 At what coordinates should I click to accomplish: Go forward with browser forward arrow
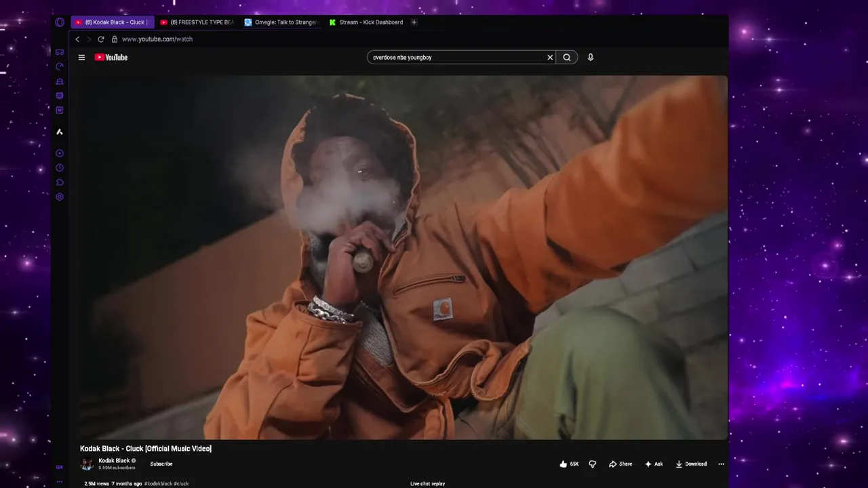point(88,39)
